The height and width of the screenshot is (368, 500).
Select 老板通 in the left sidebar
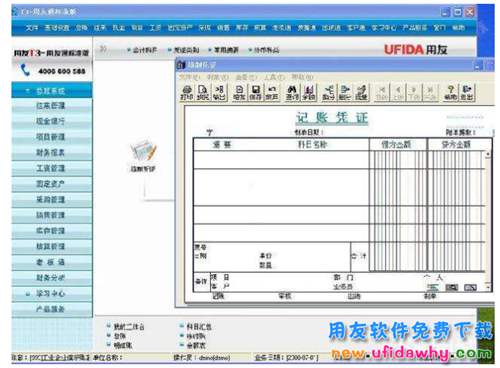[52, 262]
